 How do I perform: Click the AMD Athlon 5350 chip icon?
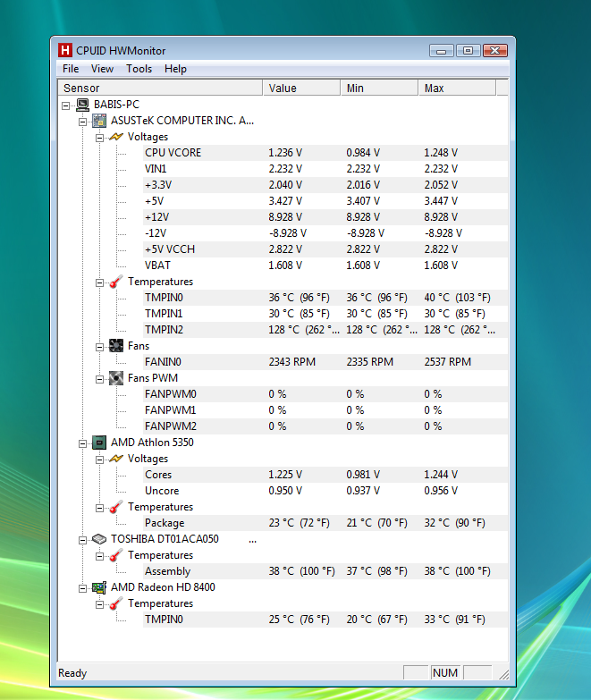tap(99, 443)
